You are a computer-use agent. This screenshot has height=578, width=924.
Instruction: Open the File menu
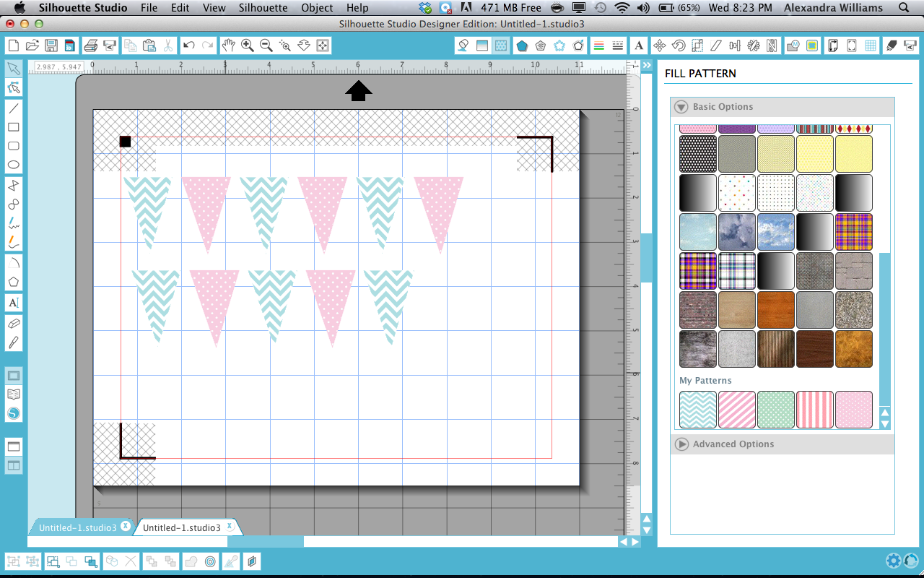click(x=149, y=8)
